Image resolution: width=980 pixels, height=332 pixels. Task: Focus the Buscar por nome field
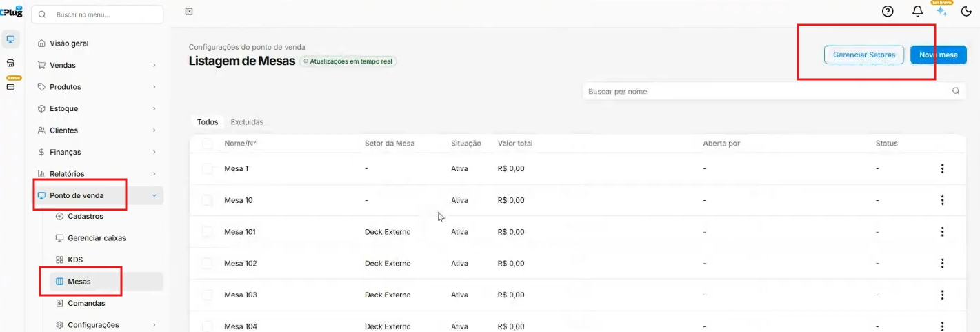pos(774,91)
